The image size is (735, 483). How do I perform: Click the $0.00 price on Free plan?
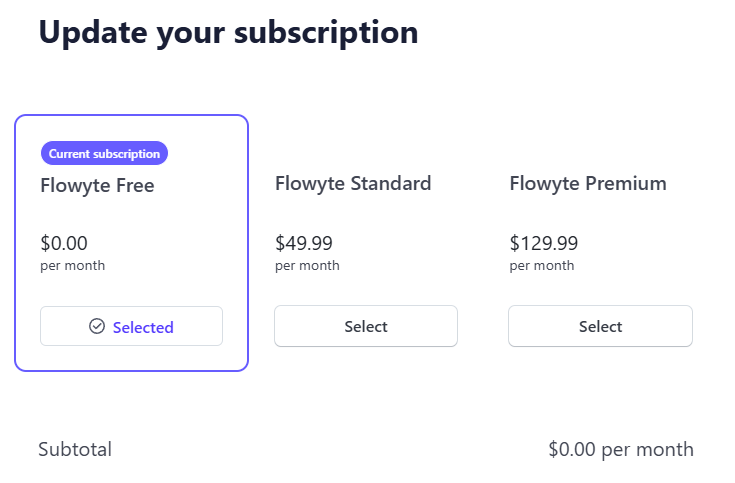pos(64,243)
